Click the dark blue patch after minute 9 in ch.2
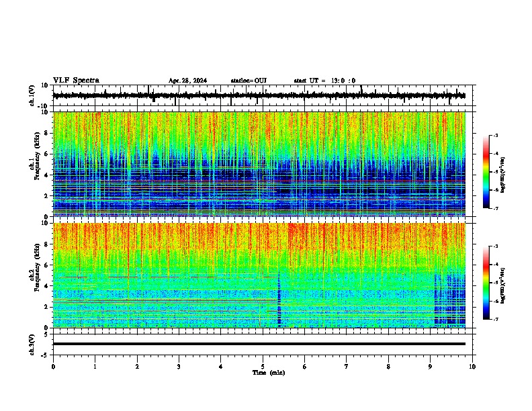Image resolution: width=532 pixels, height=411 pixels. 450,300
